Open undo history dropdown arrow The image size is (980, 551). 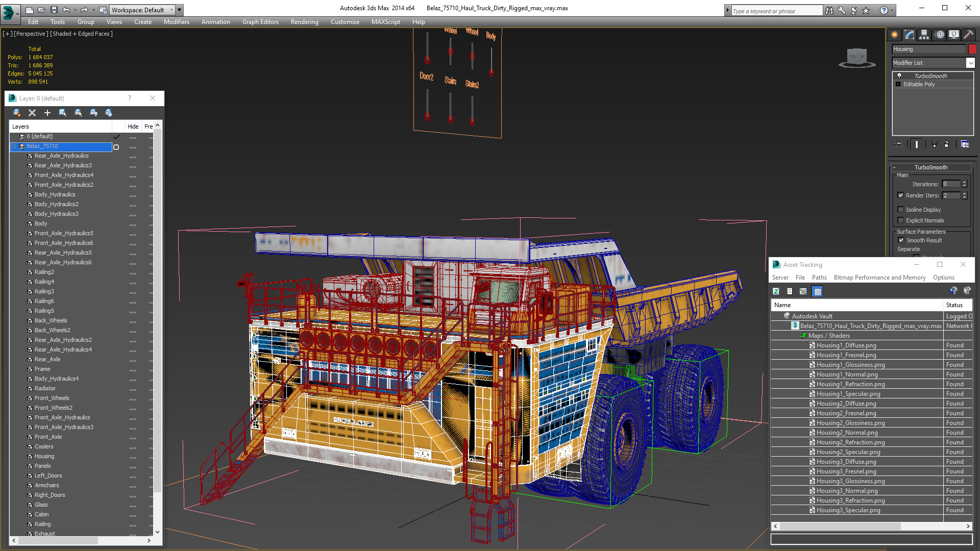click(75, 10)
